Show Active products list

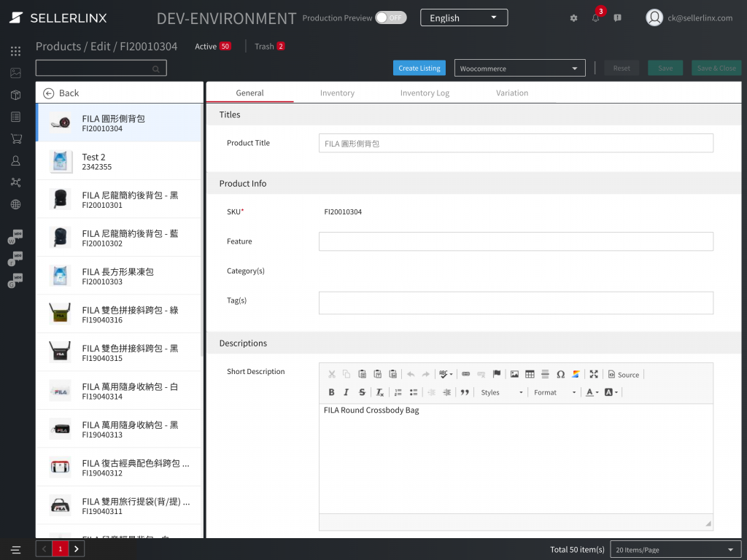(213, 46)
